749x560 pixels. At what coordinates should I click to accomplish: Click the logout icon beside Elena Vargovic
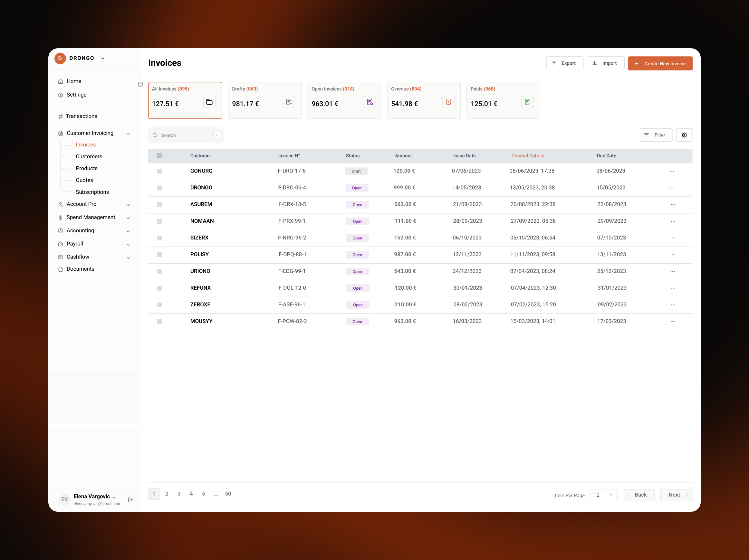tap(130, 499)
